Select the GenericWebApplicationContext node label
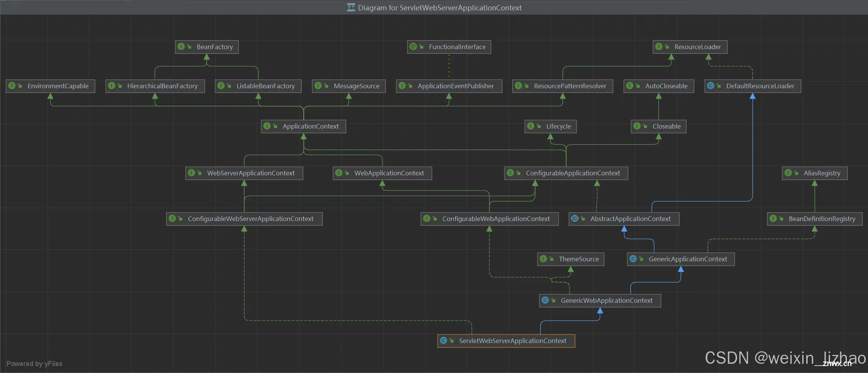The height and width of the screenshot is (373, 868). coord(607,300)
